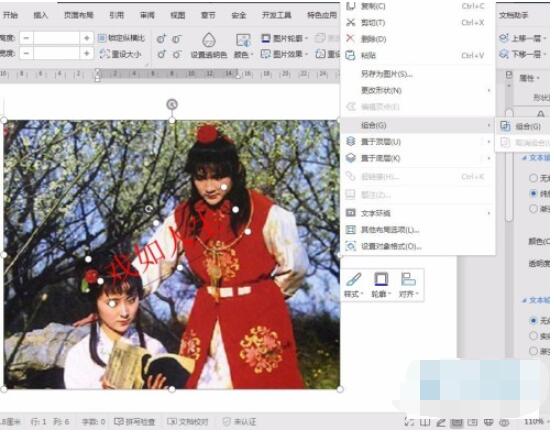Select the selected solid fill radio option
The image size is (554, 432).
pyautogui.click(x=534, y=193)
